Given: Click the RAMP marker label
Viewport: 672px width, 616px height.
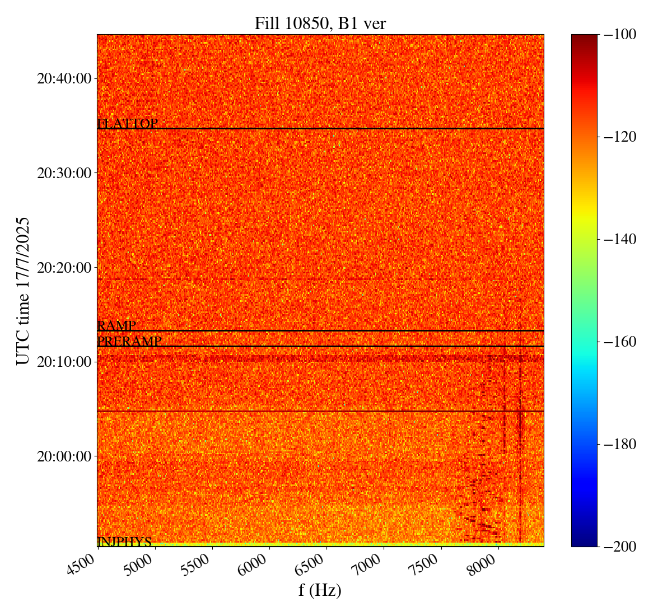Looking at the screenshot, I should pos(116,326).
